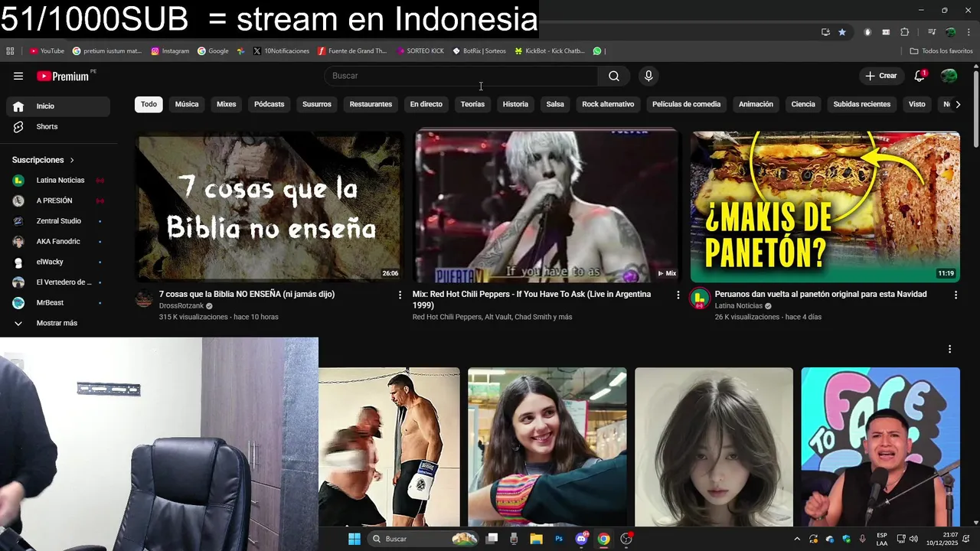The height and width of the screenshot is (551, 980).
Task: Select the Ciencia filter chip
Action: tap(803, 104)
